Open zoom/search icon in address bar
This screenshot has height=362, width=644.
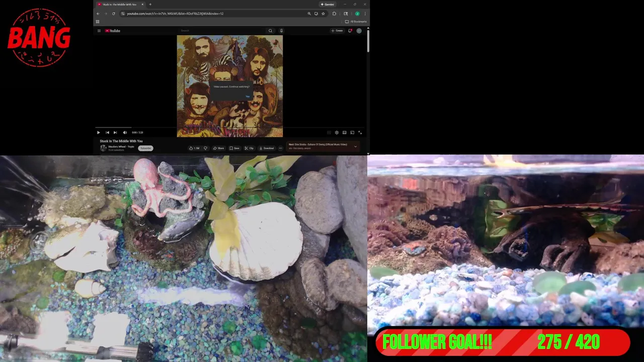point(309,14)
